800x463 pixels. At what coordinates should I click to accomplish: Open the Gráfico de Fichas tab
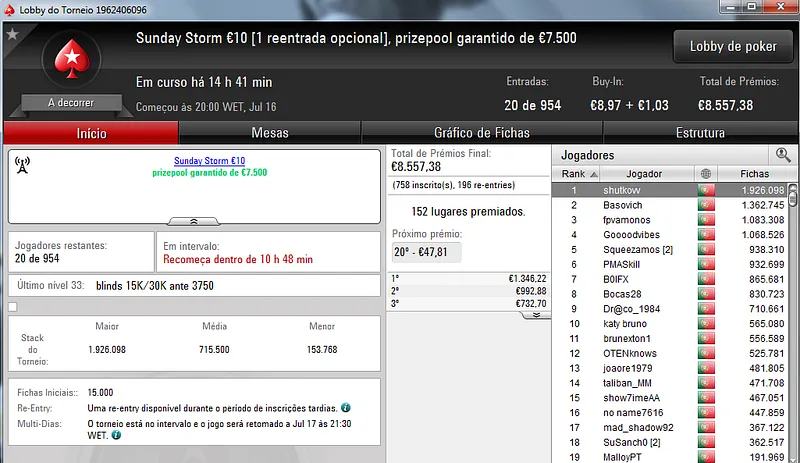point(481,133)
